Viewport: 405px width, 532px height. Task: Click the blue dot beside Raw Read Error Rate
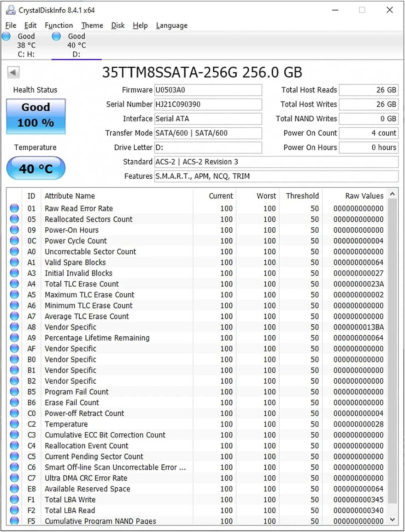pos(14,208)
